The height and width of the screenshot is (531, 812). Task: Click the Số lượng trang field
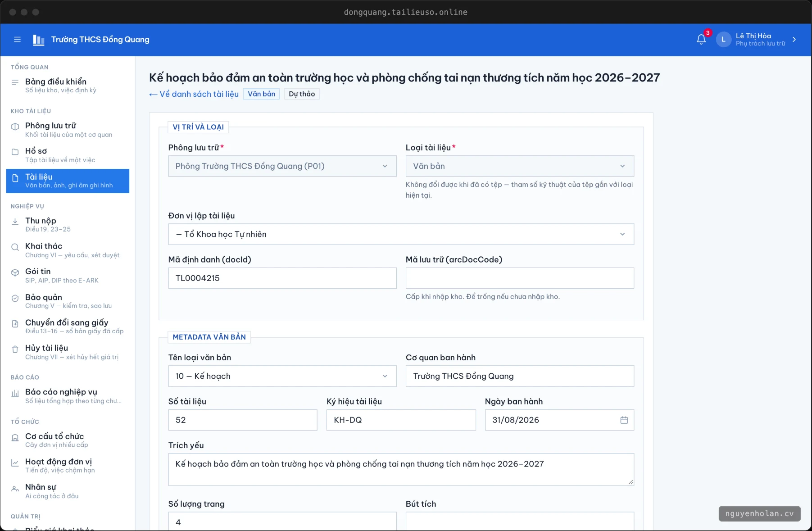(282, 522)
